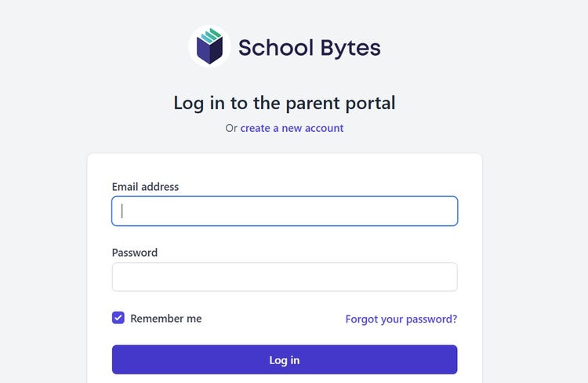Focus the Email address input field
588x383 pixels.
(285, 211)
